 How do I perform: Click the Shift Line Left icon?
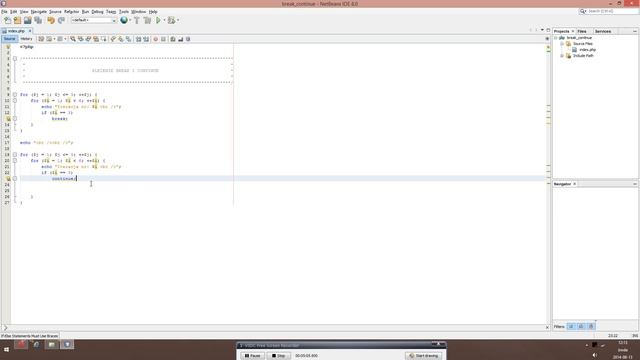point(138,39)
